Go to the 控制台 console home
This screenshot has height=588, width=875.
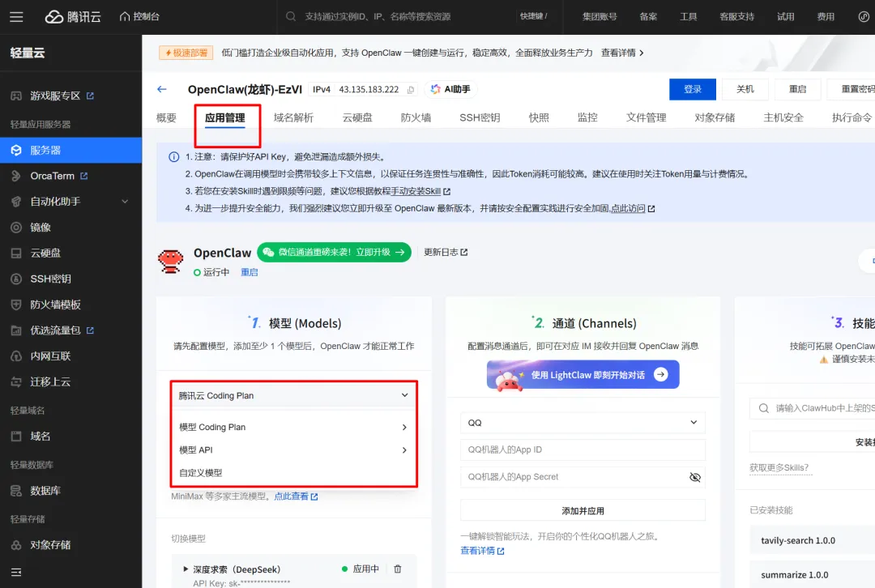[x=139, y=17]
